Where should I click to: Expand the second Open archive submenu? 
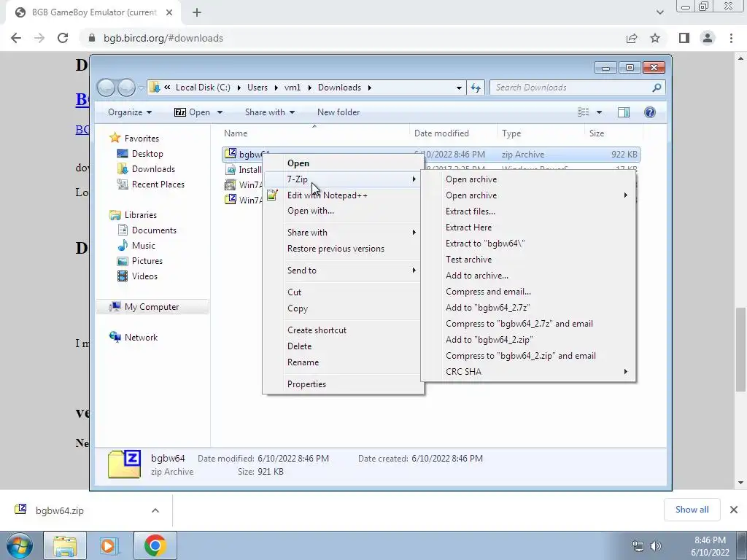(528, 195)
